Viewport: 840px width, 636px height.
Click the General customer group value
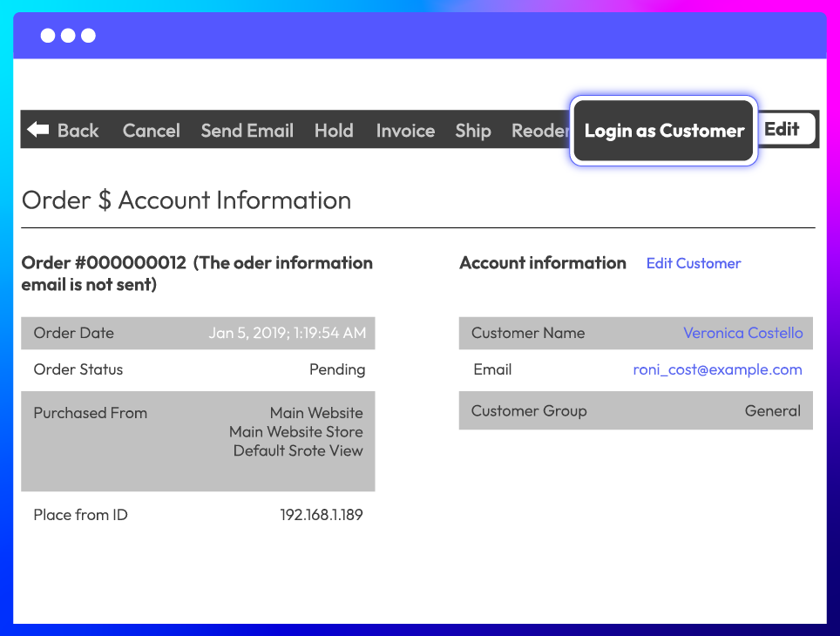pyautogui.click(x=772, y=411)
